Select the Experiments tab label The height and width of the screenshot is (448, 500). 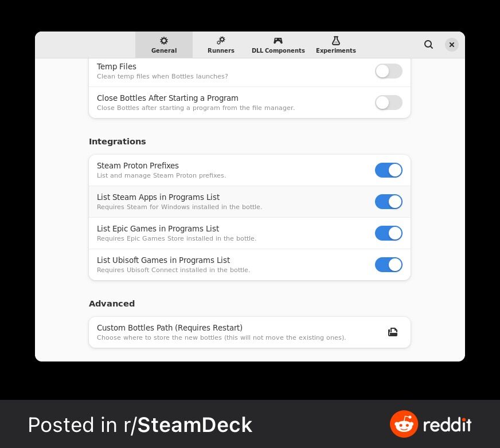tap(336, 50)
